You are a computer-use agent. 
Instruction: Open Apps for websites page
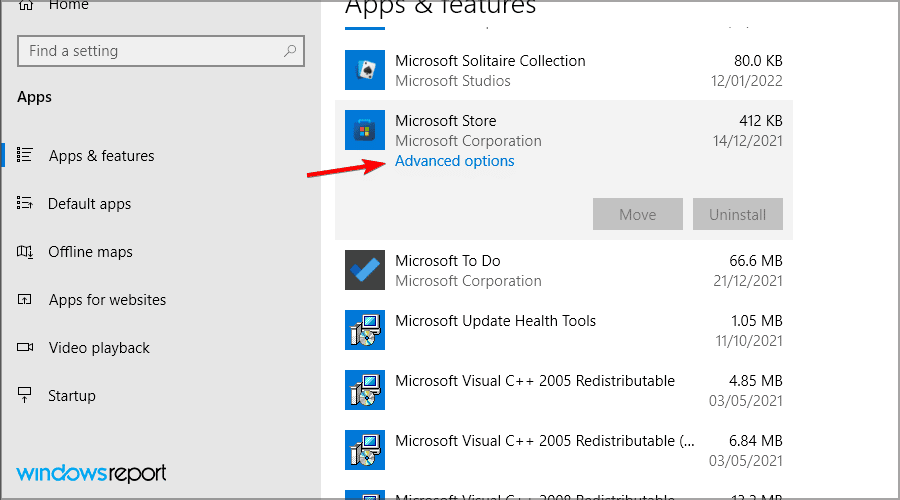(107, 300)
